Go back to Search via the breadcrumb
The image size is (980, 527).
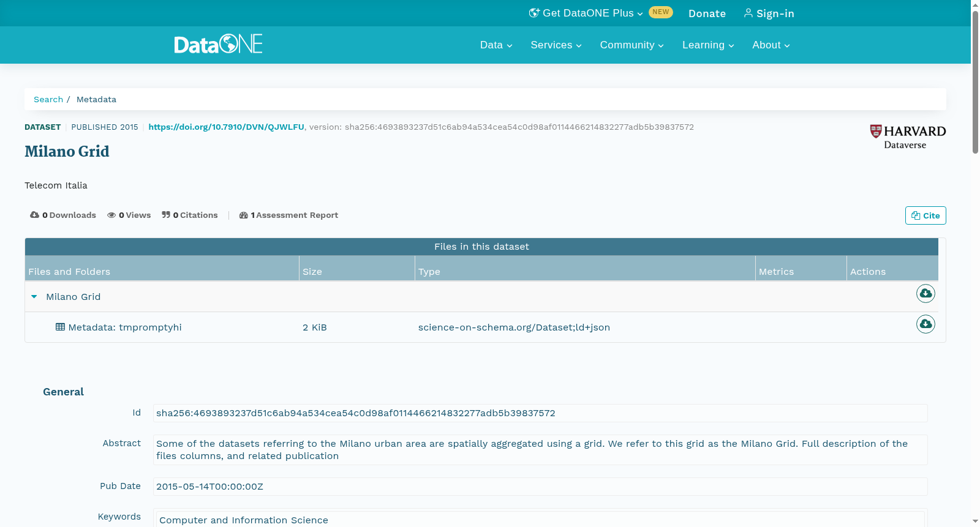tap(48, 99)
